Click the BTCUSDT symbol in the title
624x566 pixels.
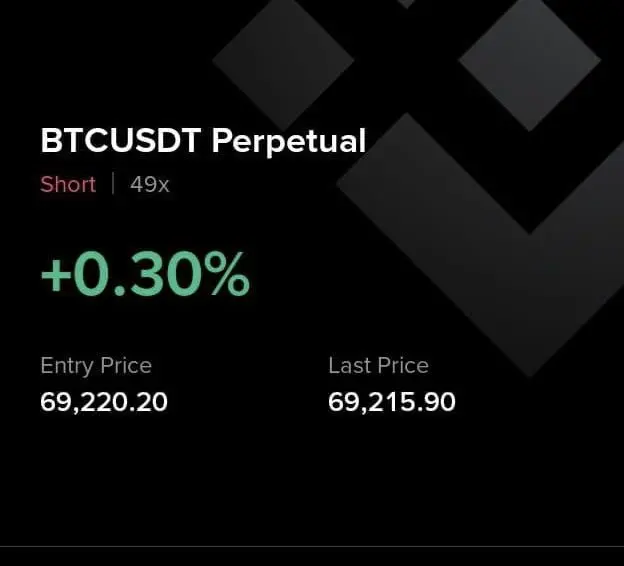point(121,140)
